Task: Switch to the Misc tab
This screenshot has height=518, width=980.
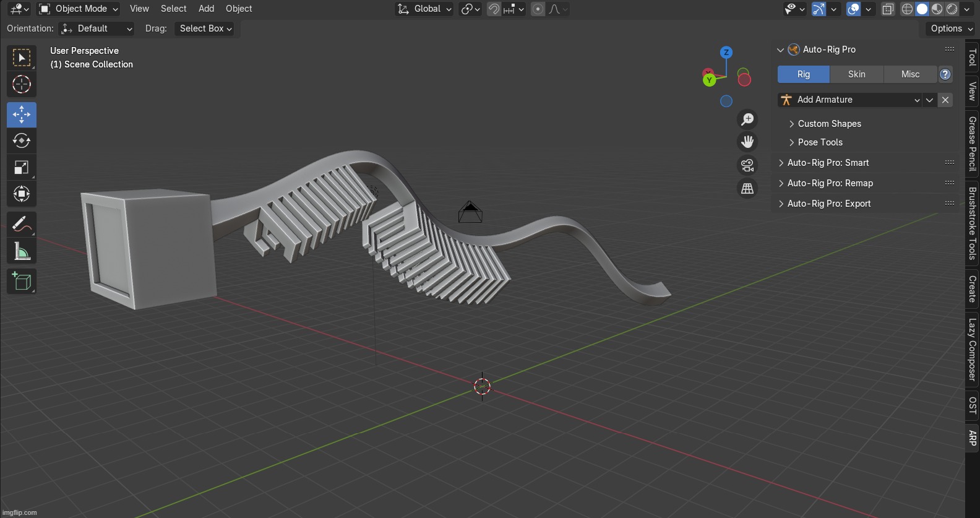Action: tap(910, 74)
